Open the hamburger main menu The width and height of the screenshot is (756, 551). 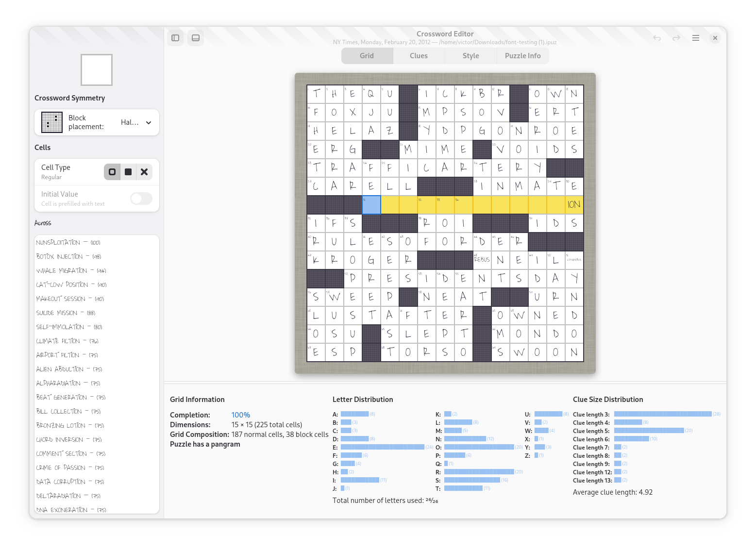(696, 38)
